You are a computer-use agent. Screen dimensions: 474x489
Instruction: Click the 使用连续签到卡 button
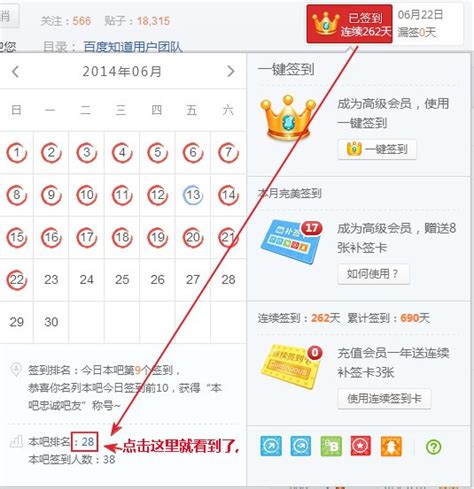click(x=384, y=399)
